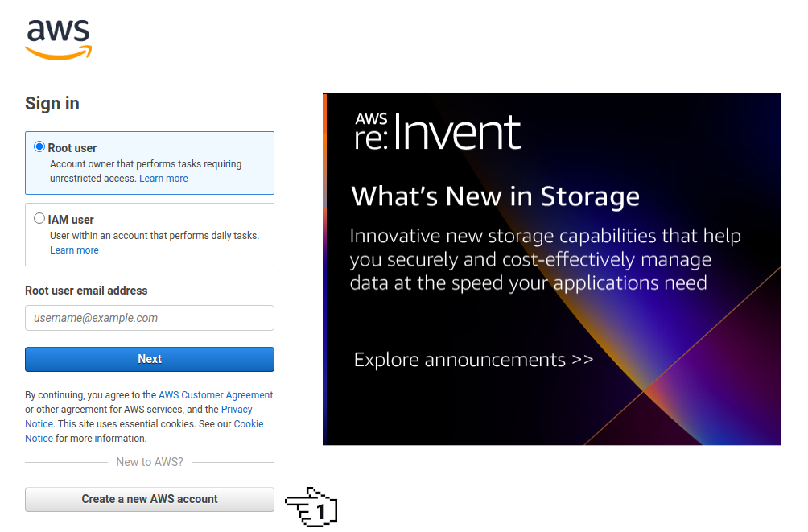This screenshot has width=808, height=532.
Task: Open the AWS Customer Agreement link
Action: pos(216,395)
